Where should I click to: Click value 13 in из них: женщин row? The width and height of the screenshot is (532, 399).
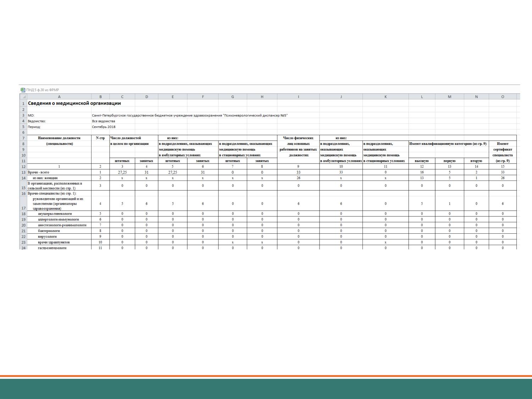tap(422, 178)
